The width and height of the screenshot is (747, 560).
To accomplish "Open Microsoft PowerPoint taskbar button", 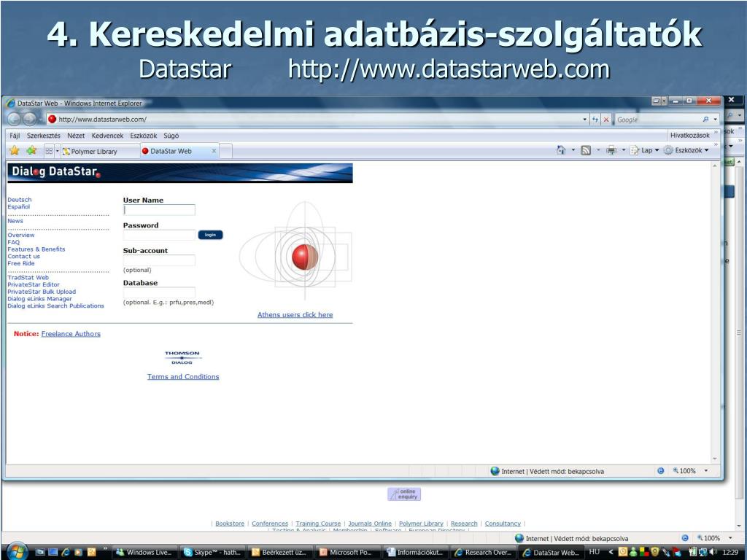I will click(x=349, y=553).
